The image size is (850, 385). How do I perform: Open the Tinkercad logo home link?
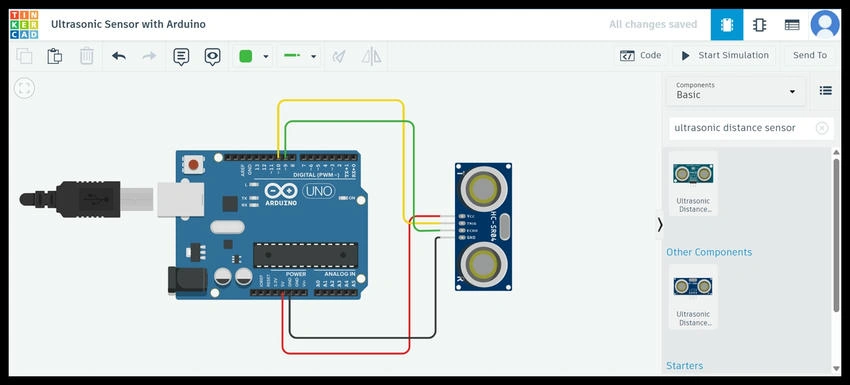[x=24, y=24]
